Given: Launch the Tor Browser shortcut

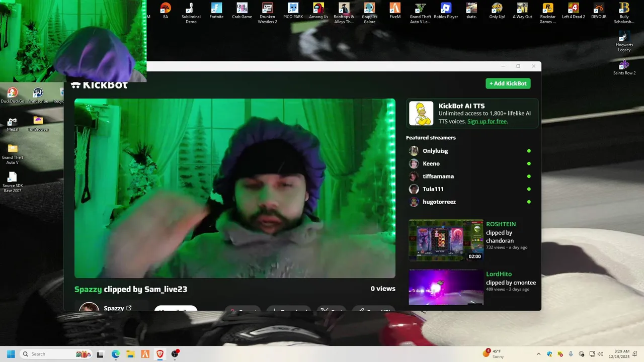Looking at the screenshot, I should pos(38,124).
